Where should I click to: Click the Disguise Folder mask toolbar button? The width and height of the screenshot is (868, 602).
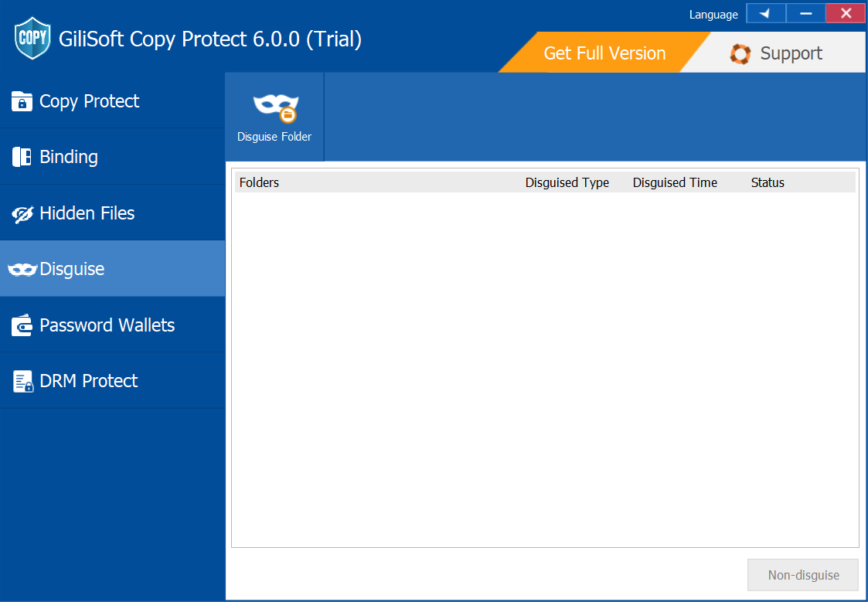coord(274,117)
